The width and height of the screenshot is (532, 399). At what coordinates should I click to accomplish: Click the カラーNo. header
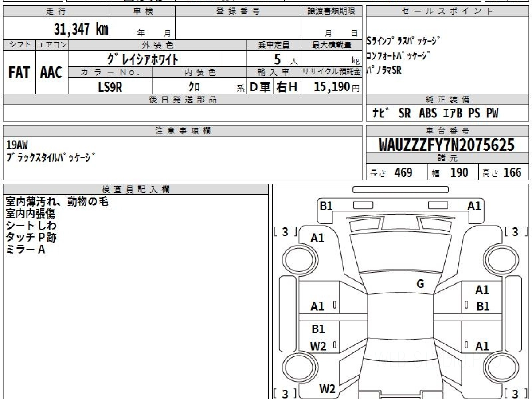click(x=110, y=72)
